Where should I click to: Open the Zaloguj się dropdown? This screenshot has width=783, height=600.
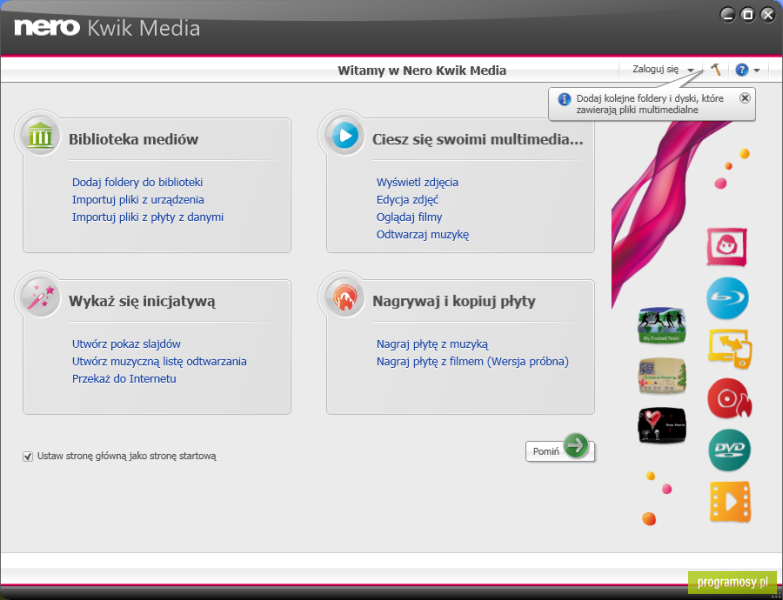[663, 69]
